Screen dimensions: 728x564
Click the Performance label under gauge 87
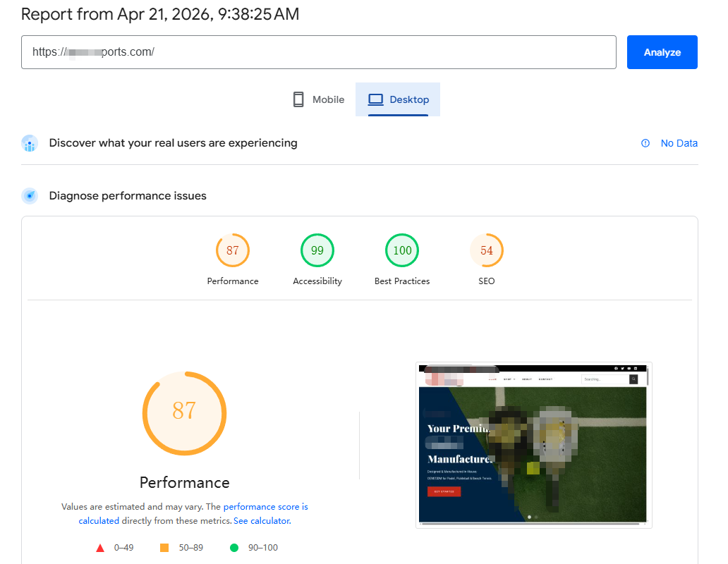233,281
